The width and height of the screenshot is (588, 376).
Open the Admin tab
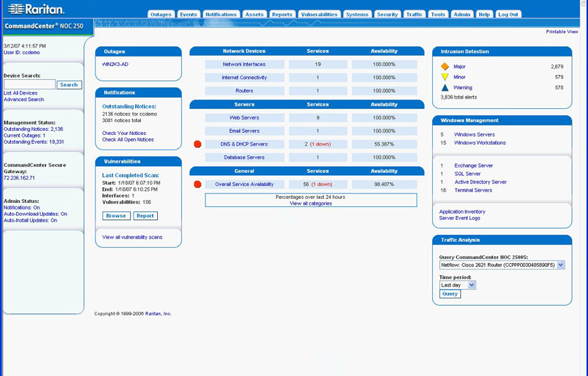coord(462,14)
